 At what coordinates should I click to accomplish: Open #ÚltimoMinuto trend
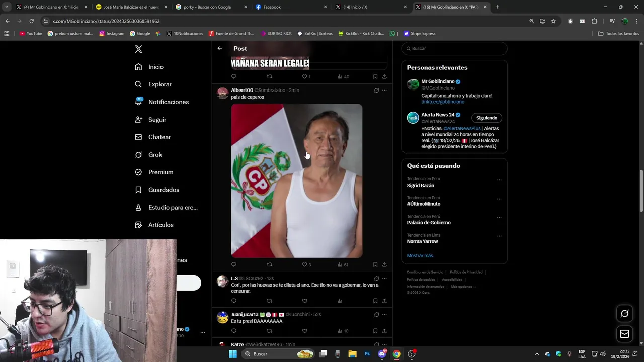click(x=424, y=204)
